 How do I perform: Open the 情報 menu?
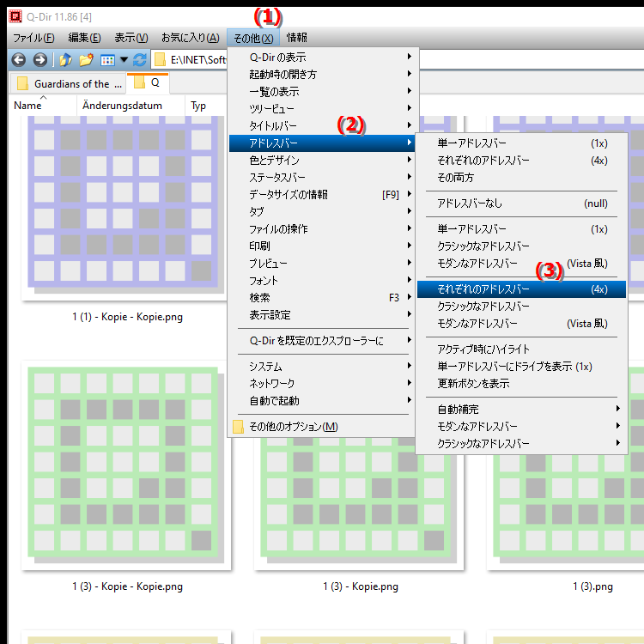(x=296, y=38)
